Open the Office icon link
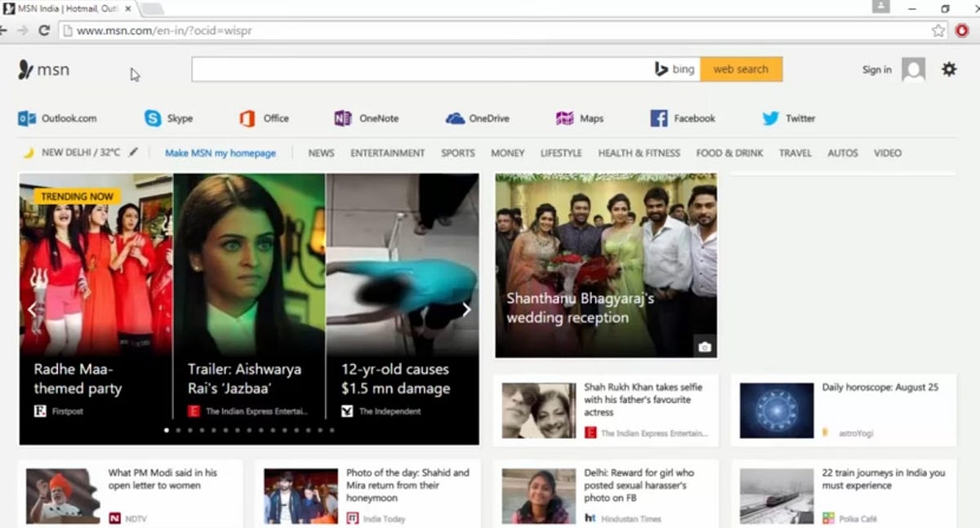Screen dimensions: 980x528 click(x=247, y=118)
